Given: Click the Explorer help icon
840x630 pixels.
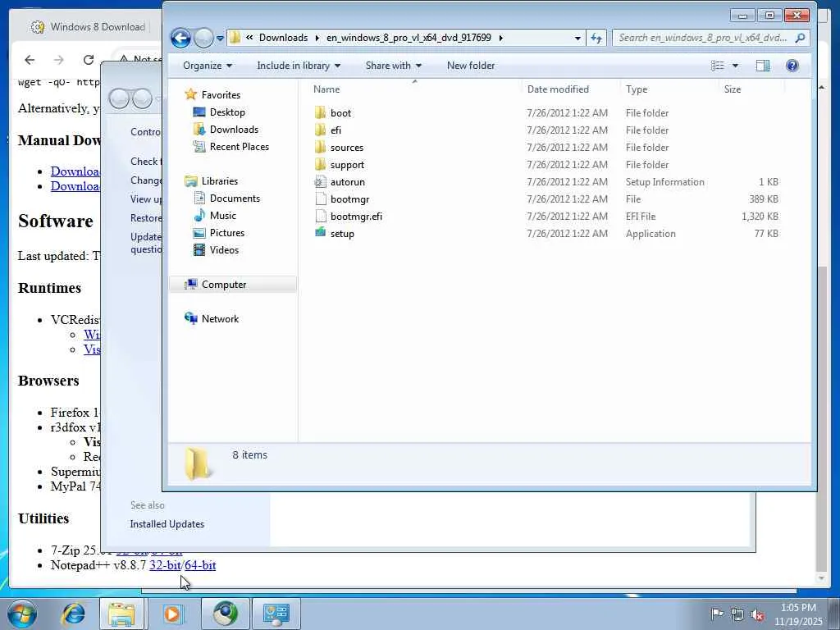Looking at the screenshot, I should click(x=792, y=66).
